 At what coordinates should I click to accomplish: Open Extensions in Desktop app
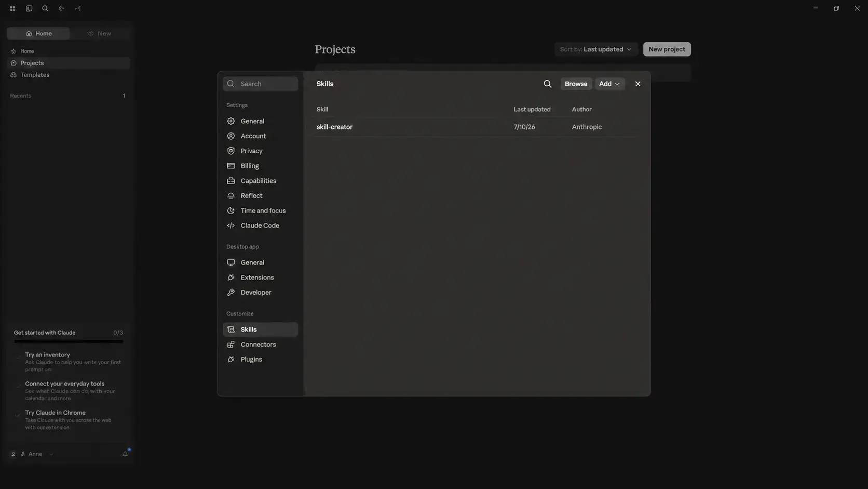click(x=260, y=277)
